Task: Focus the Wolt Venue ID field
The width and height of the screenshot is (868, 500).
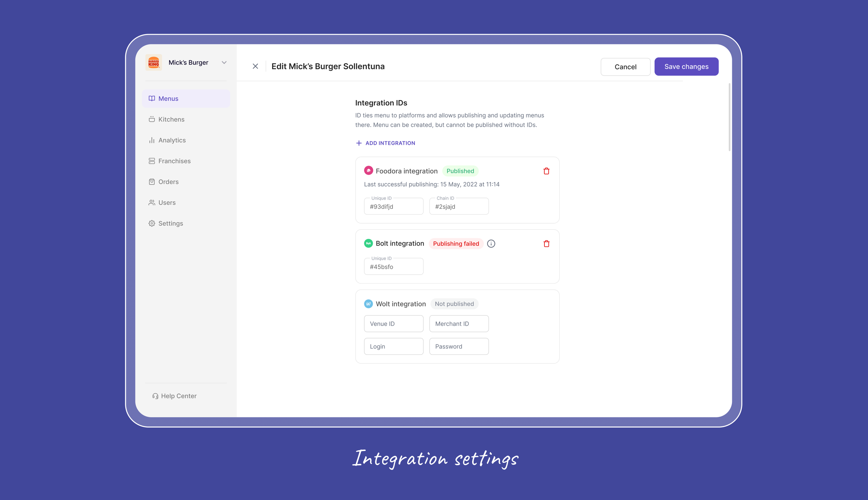Action: tap(393, 324)
